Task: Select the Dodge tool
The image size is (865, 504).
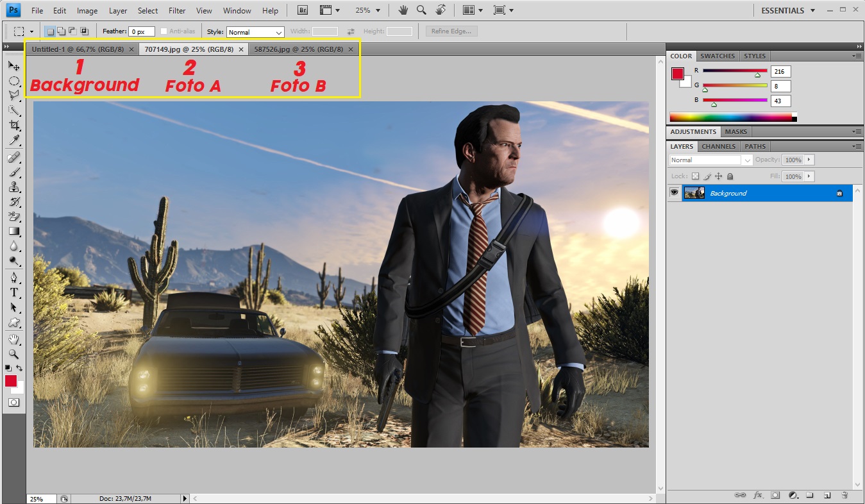Action: pyautogui.click(x=13, y=261)
